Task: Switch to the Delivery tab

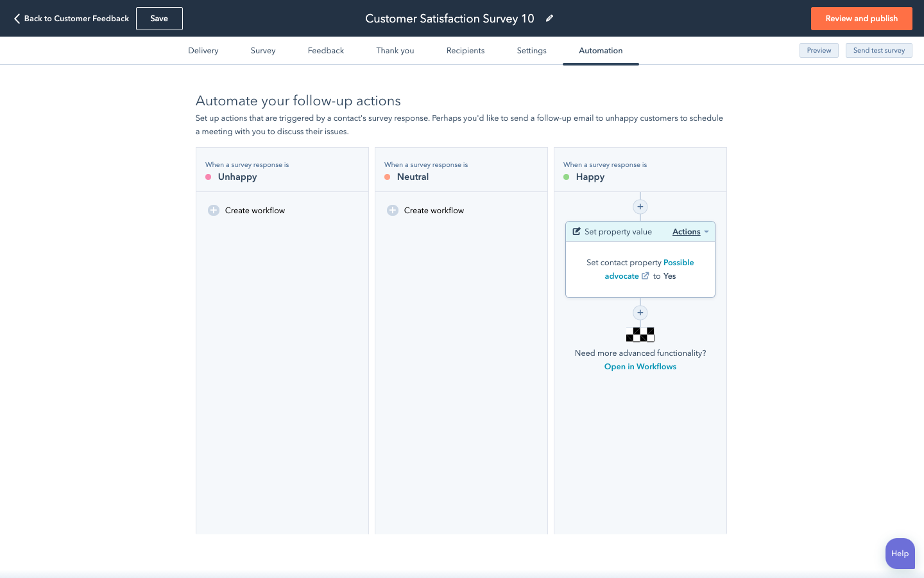Action: tap(203, 51)
